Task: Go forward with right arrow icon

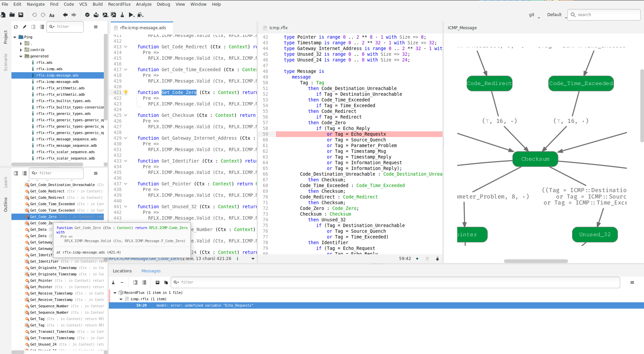Action: point(74,15)
